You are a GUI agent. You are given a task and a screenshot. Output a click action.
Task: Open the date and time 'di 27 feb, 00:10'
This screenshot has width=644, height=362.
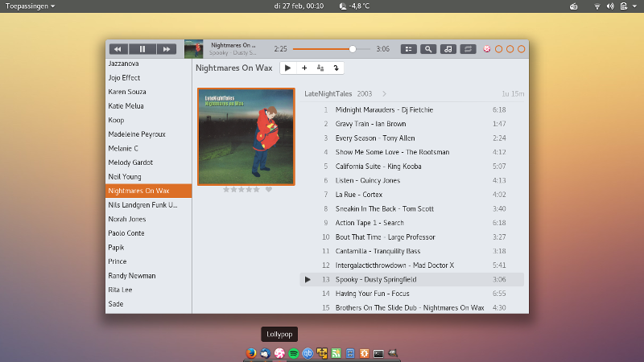click(x=299, y=6)
